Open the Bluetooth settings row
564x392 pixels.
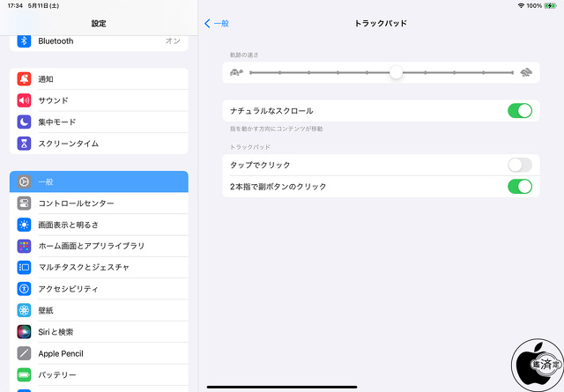click(x=99, y=41)
